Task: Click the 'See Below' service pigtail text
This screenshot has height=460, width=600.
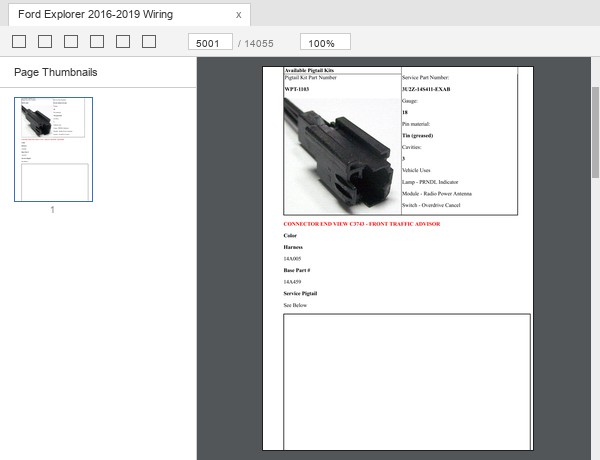Action: coord(295,305)
